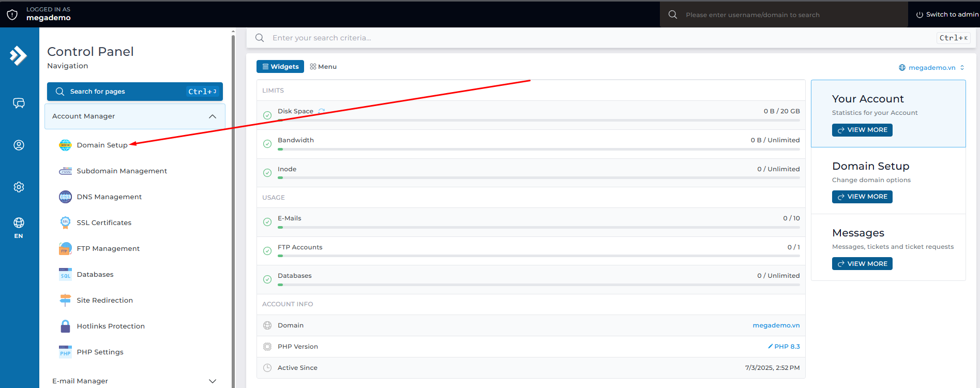Click View More under Your Account
980x388 pixels.
tap(862, 130)
